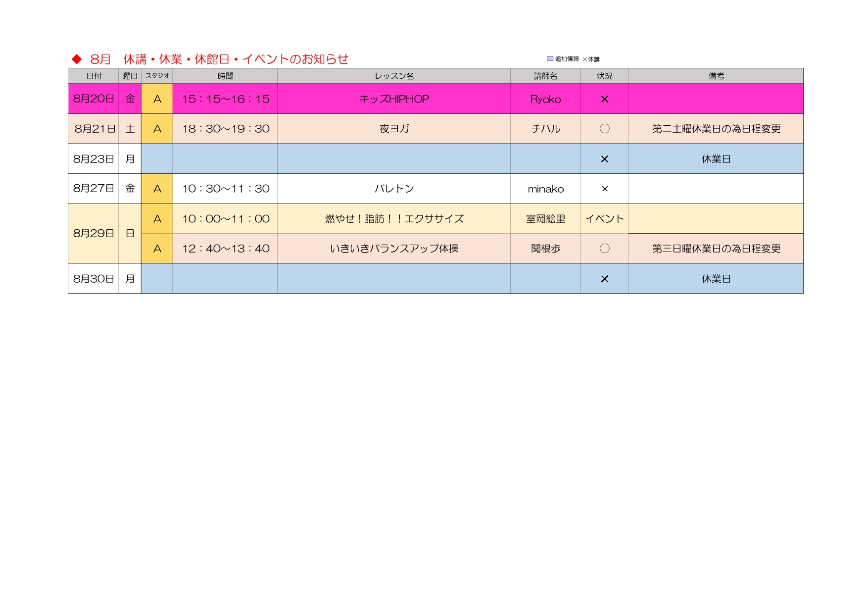Screen dimensions: 868x614
Task: Select the '8月23日' date cell
Action: tap(94, 159)
